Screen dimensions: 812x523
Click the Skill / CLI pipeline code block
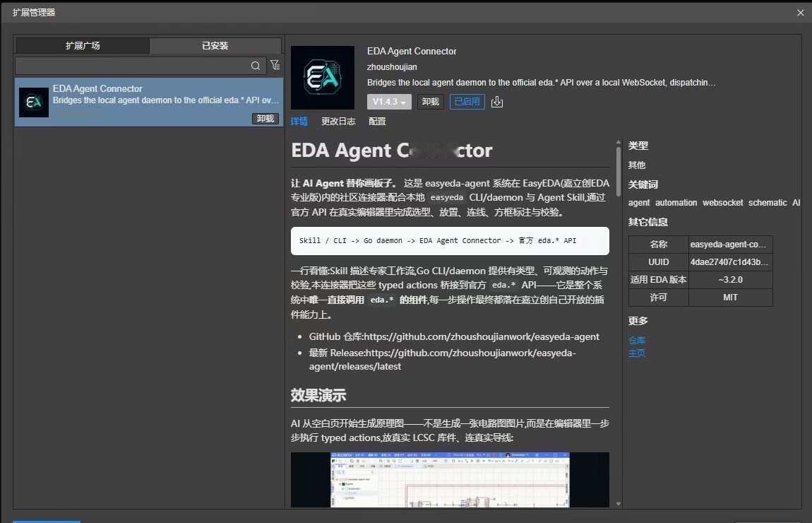450,241
